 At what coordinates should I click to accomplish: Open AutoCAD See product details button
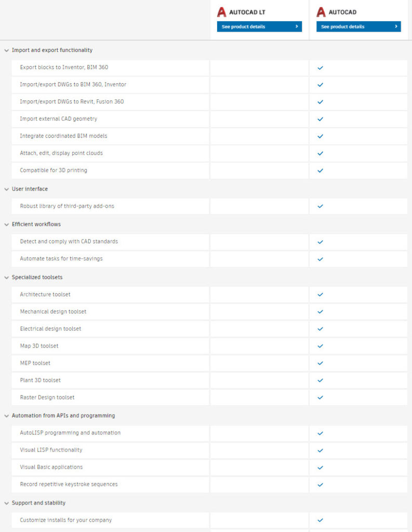tap(358, 26)
